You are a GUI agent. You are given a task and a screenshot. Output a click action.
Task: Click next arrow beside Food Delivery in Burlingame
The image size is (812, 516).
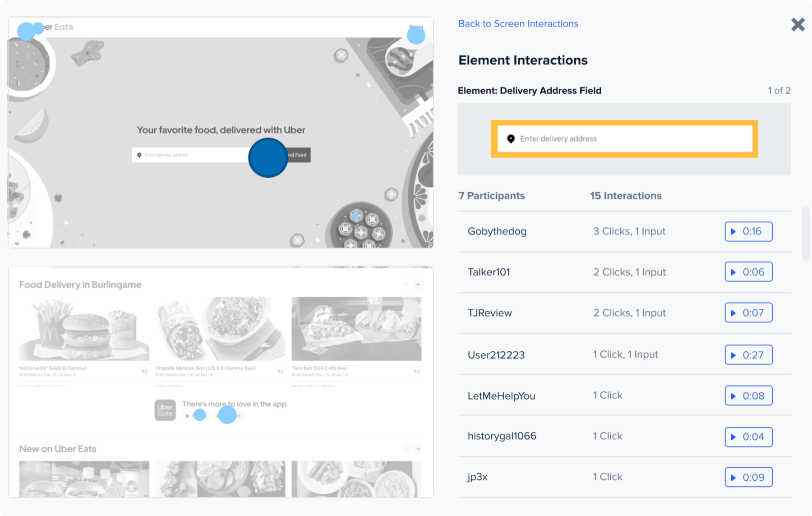pos(418,285)
